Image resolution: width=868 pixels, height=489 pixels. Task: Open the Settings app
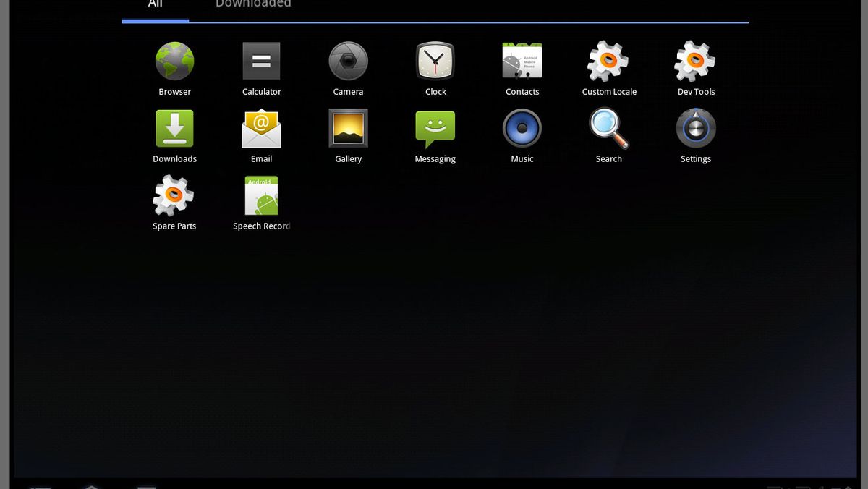pyautogui.click(x=695, y=128)
